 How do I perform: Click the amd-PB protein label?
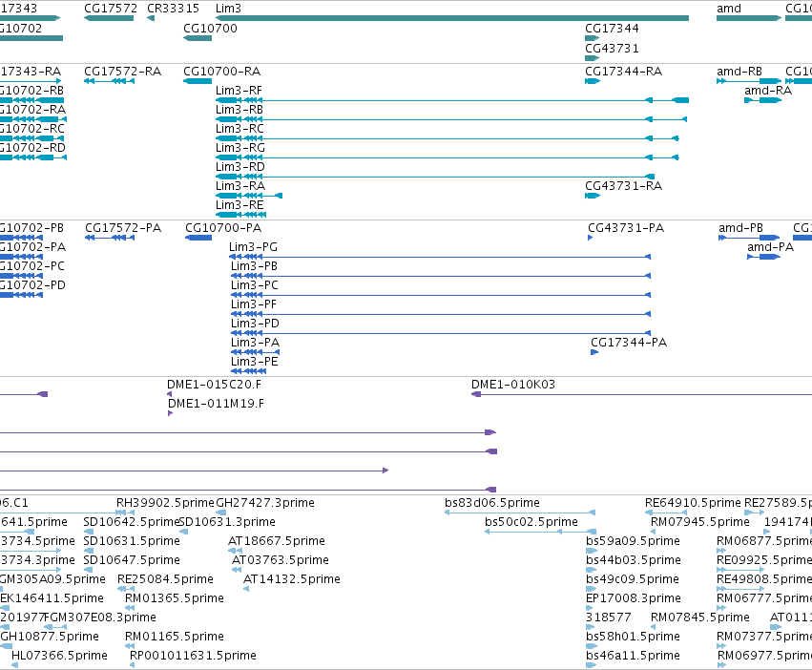740,227
